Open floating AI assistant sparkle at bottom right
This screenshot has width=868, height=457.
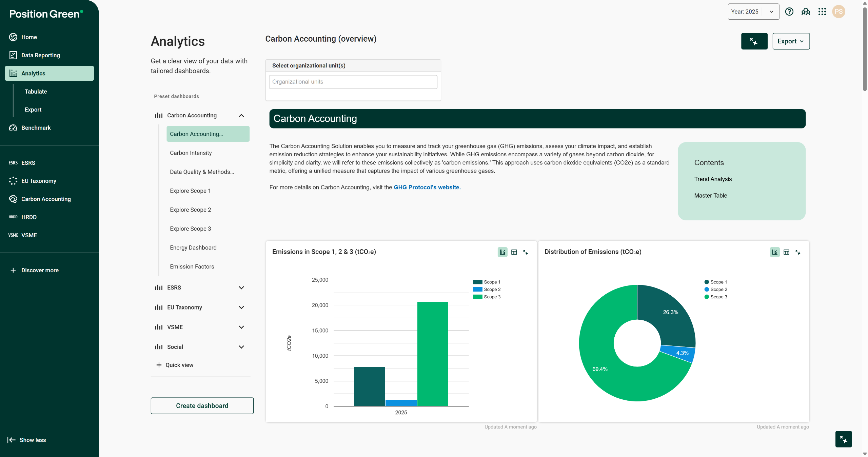pos(843,439)
